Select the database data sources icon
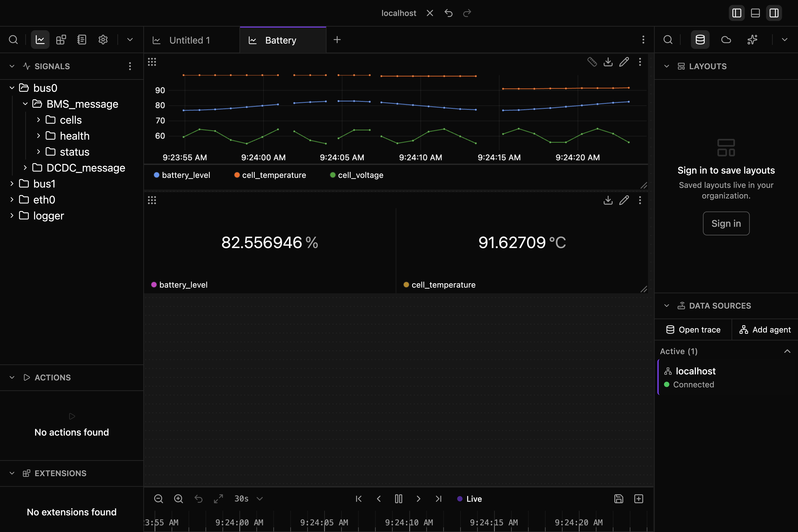 click(x=700, y=40)
